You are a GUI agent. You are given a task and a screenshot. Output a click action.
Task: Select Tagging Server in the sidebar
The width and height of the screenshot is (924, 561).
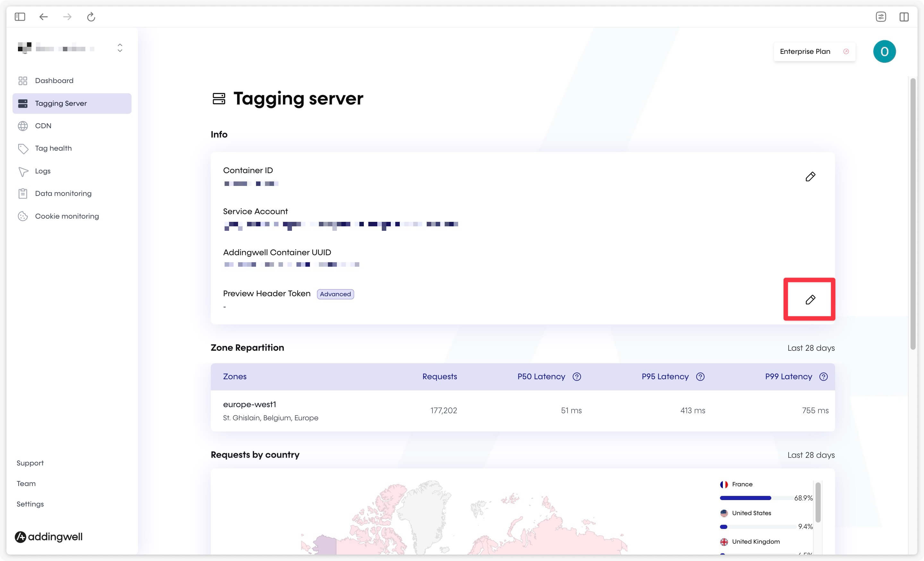pyautogui.click(x=72, y=104)
